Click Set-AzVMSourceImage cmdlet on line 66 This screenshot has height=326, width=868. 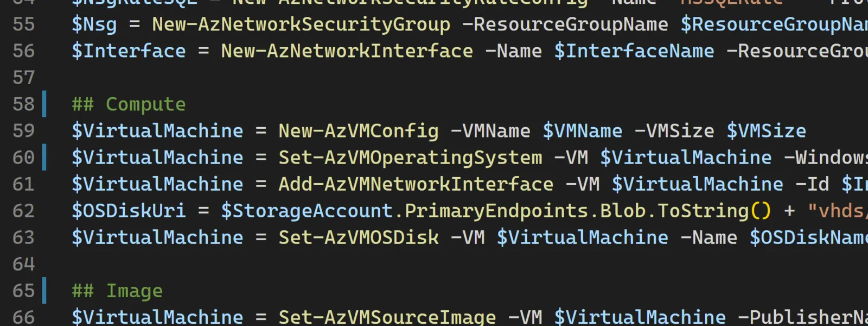(387, 317)
